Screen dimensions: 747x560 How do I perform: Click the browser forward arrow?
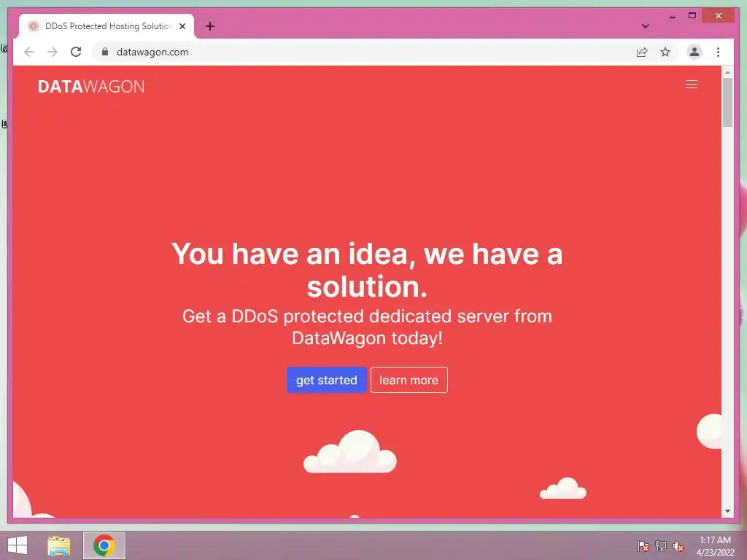point(53,52)
